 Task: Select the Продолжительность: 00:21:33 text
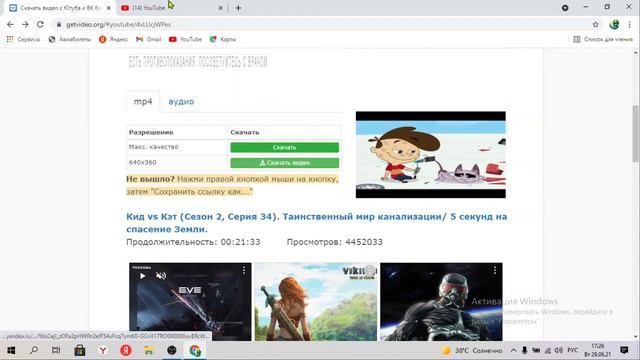tap(193, 242)
